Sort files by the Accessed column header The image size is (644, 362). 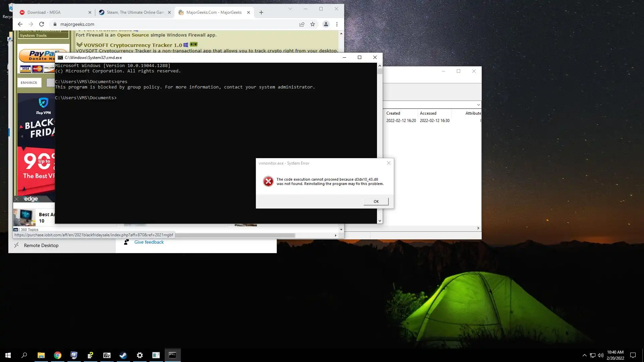point(428,113)
